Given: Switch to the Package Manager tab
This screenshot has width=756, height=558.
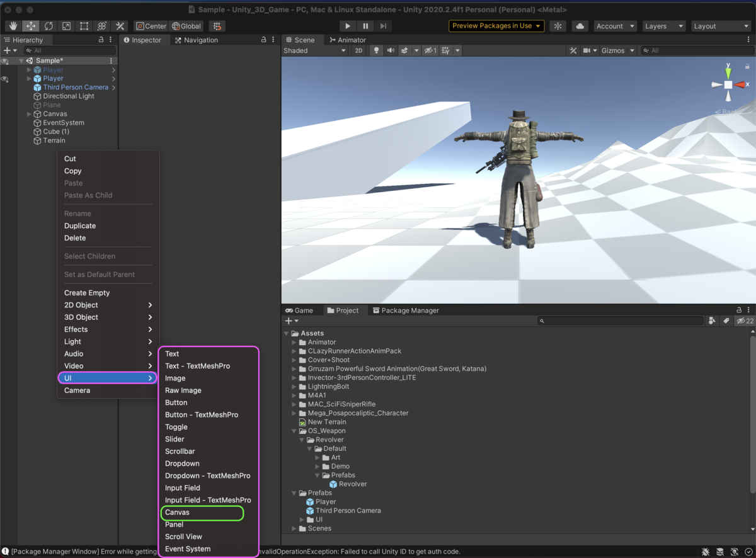Looking at the screenshot, I should click(406, 310).
